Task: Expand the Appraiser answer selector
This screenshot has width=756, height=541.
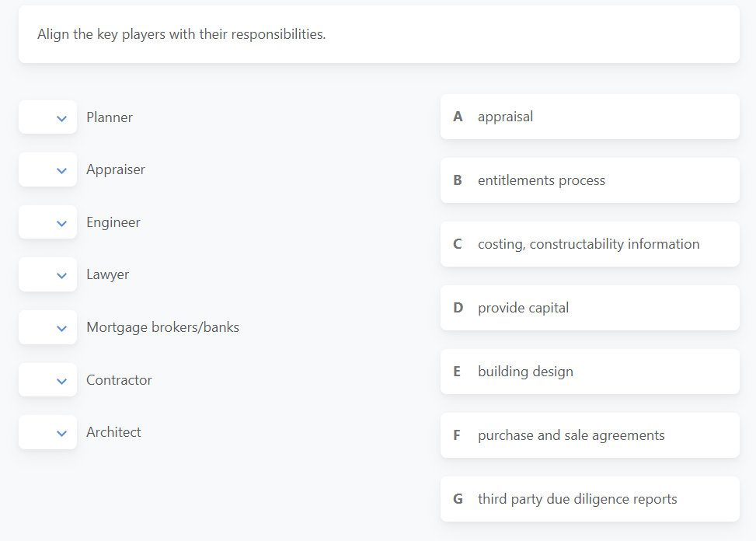Action: (47, 169)
